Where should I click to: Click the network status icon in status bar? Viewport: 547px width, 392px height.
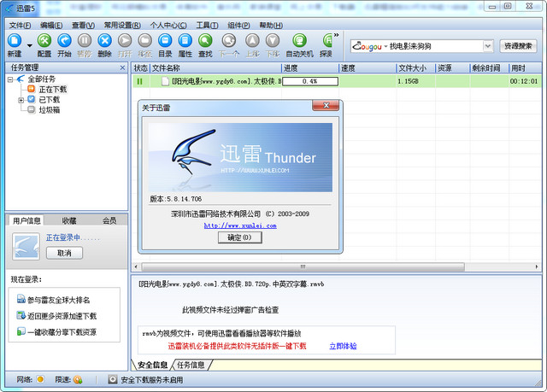40,379
